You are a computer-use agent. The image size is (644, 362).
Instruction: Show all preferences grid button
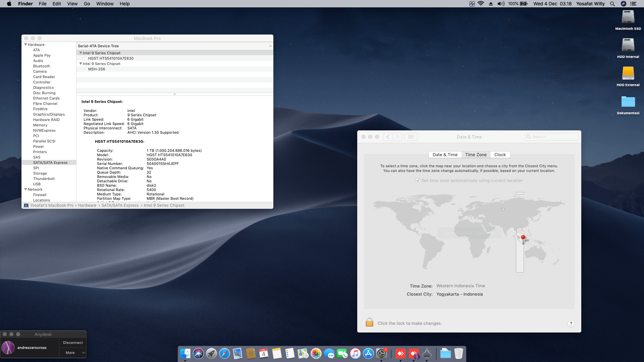coord(411,137)
